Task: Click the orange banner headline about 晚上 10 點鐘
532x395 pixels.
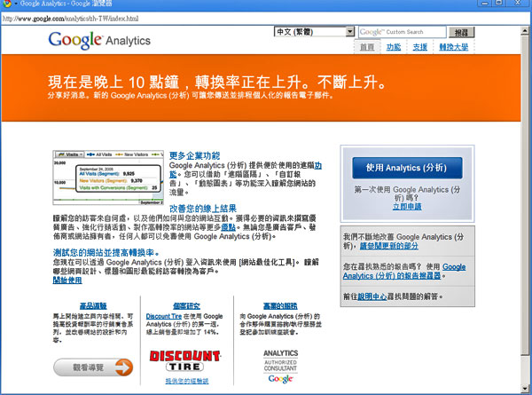Action: coord(216,82)
